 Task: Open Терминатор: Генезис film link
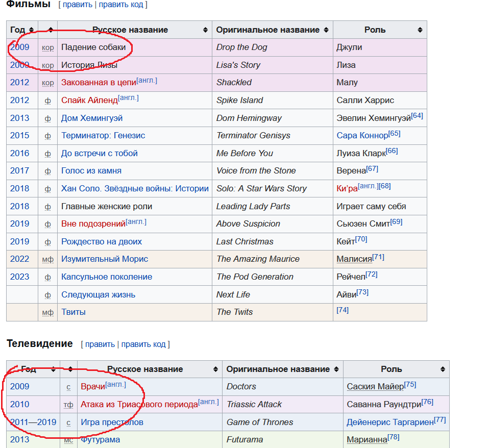(103, 136)
